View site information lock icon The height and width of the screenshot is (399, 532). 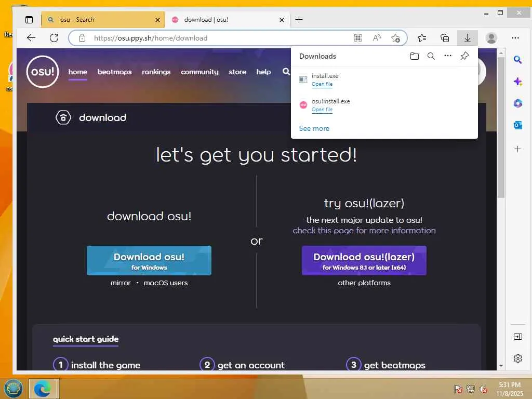pos(82,38)
